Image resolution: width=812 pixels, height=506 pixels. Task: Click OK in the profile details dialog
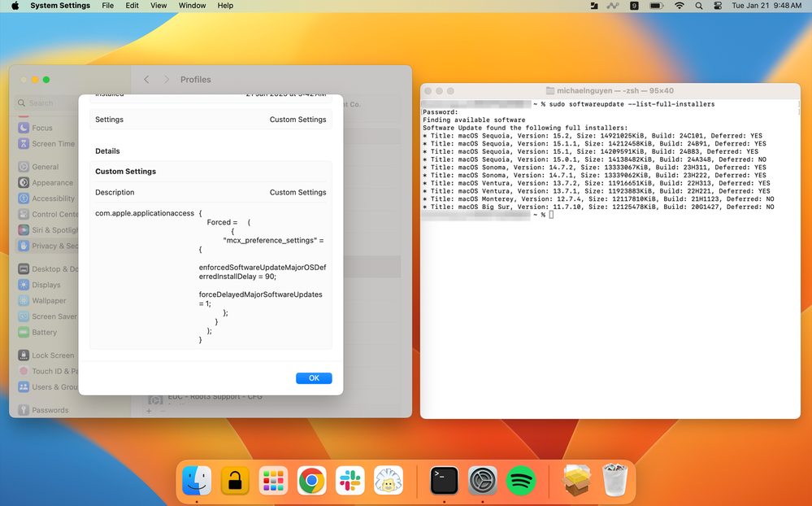coord(314,378)
